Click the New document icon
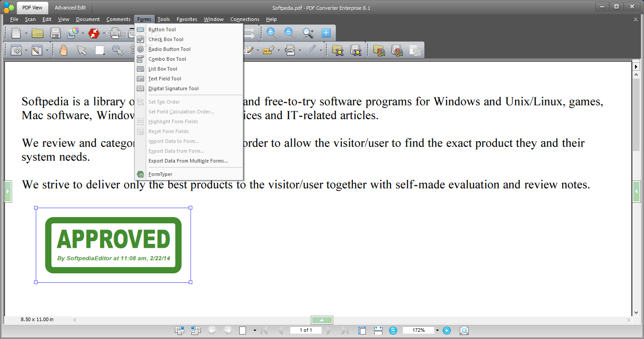 click(16, 33)
